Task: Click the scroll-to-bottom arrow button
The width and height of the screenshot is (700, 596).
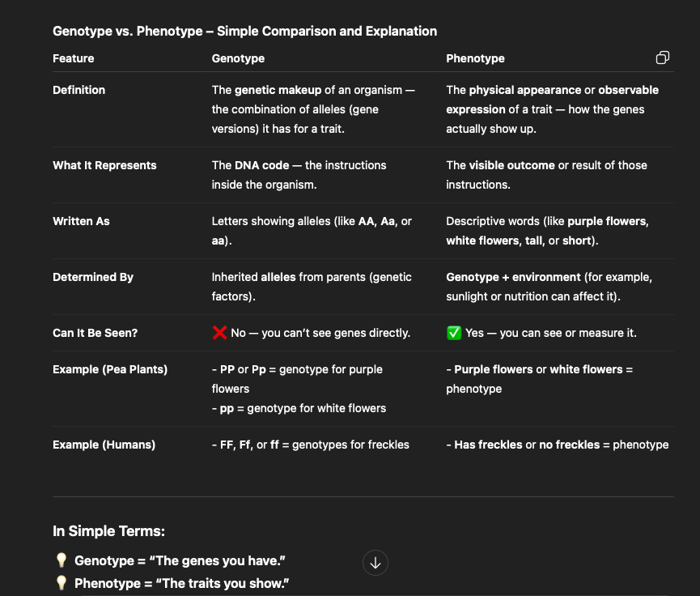Action: click(x=375, y=563)
